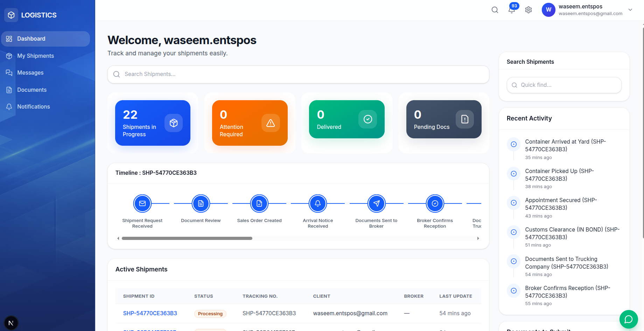The image size is (644, 331).
Task: Click the TRACKING NO. column header
Action: click(x=260, y=296)
